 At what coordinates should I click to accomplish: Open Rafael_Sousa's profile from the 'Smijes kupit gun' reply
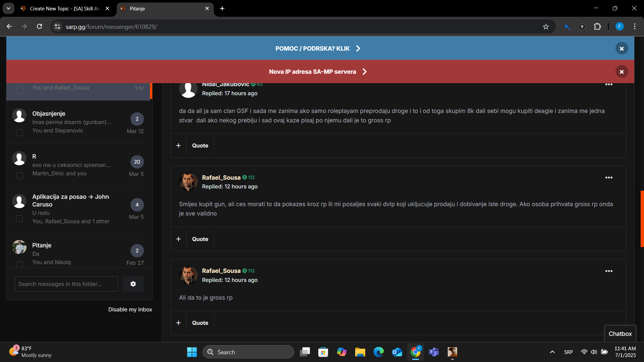click(x=221, y=177)
